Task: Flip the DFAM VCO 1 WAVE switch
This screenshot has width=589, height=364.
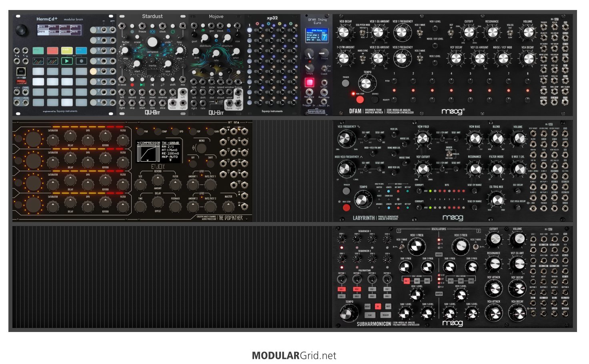Action: (x=420, y=33)
